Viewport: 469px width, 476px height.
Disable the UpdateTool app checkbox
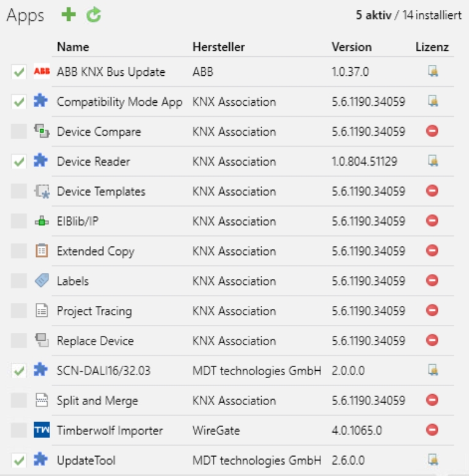click(19, 460)
